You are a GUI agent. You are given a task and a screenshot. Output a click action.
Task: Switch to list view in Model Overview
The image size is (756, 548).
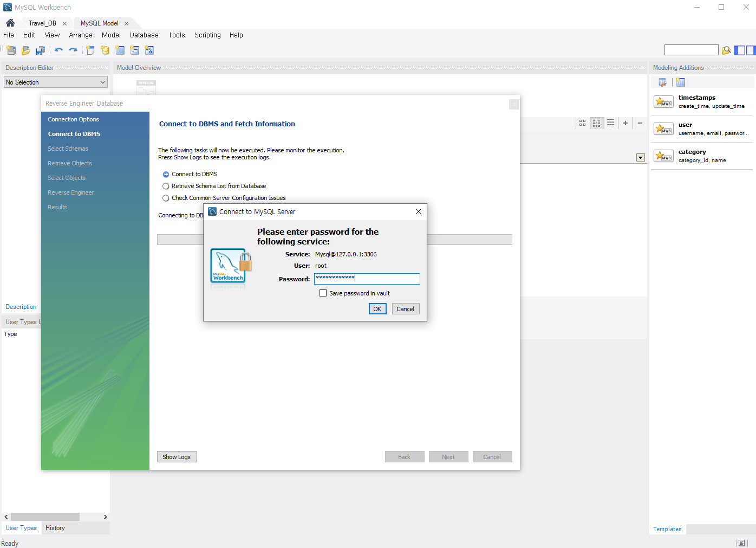coord(610,123)
